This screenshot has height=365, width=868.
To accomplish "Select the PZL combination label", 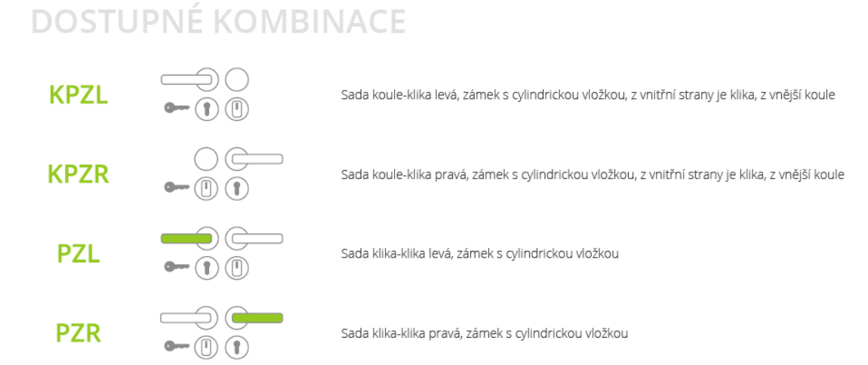I will point(78,254).
